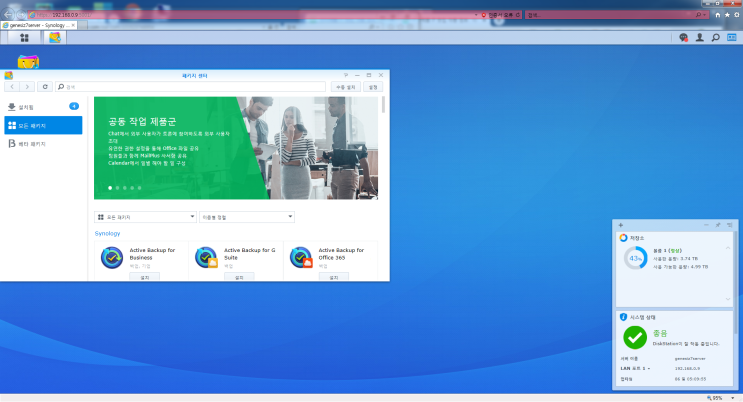Show the fifth banner slide dot

pyautogui.click(x=139, y=188)
